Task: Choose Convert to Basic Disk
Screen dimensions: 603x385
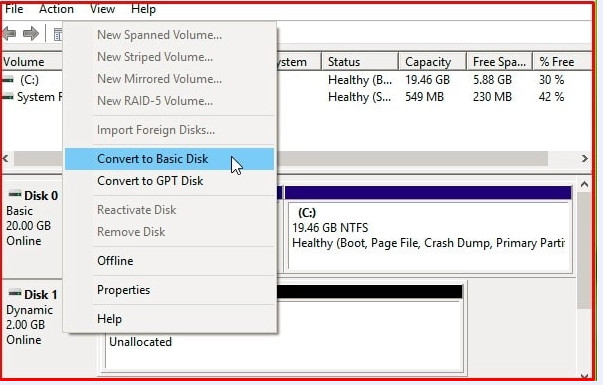Action: [x=169, y=159]
